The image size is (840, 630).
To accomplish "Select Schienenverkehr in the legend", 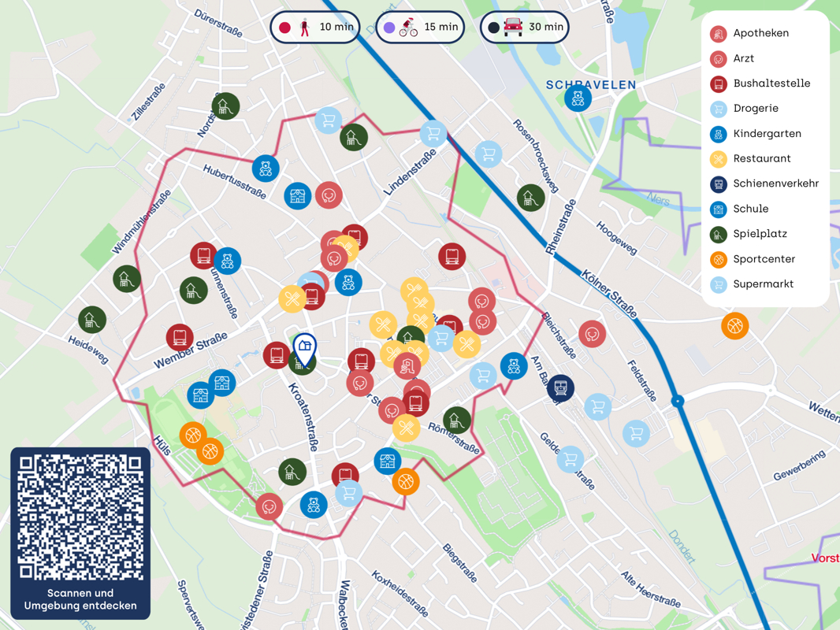I will (x=775, y=183).
